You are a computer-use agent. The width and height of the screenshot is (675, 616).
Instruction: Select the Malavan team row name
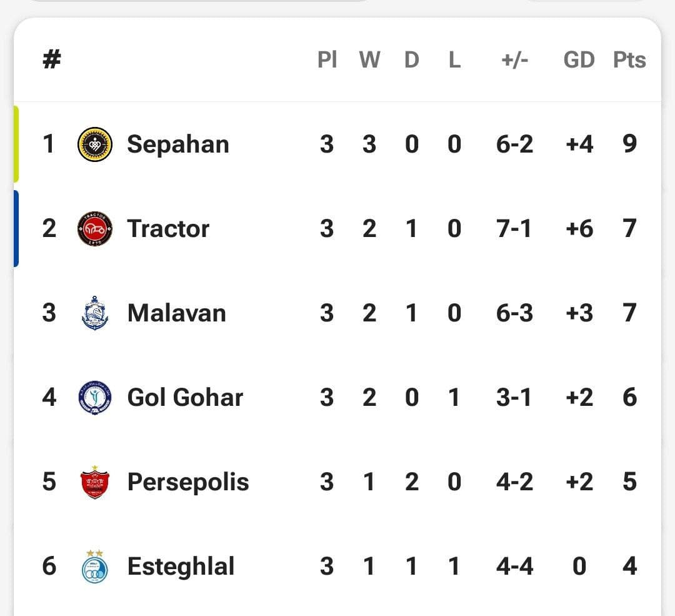[x=176, y=313]
